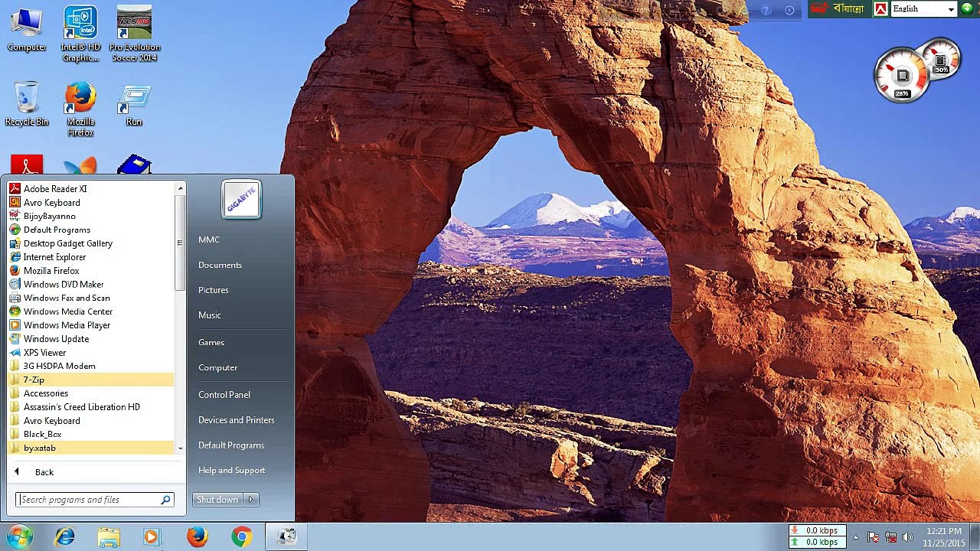Select Devices and Printers
Image resolution: width=980 pixels, height=551 pixels.
(236, 420)
